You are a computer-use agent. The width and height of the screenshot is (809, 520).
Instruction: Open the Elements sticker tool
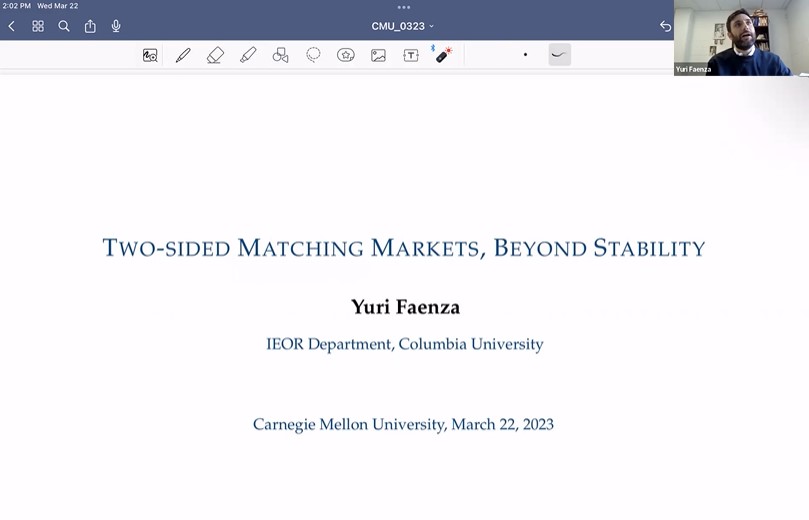pyautogui.click(x=346, y=55)
